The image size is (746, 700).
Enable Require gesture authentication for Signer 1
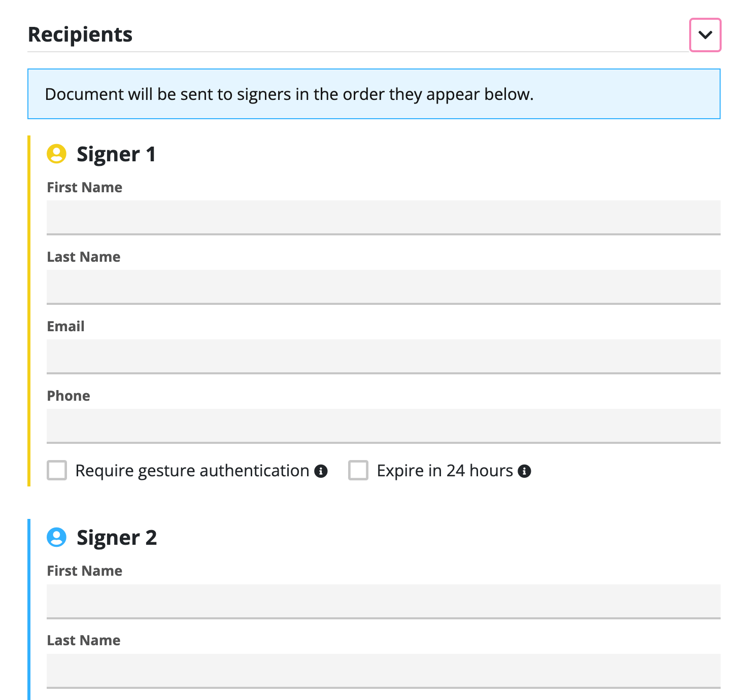56,470
